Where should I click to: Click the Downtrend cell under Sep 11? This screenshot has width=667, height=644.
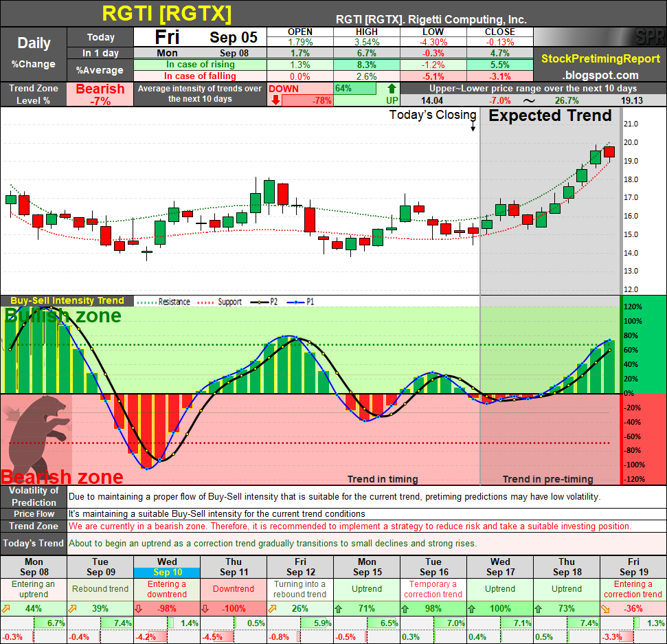(x=234, y=589)
